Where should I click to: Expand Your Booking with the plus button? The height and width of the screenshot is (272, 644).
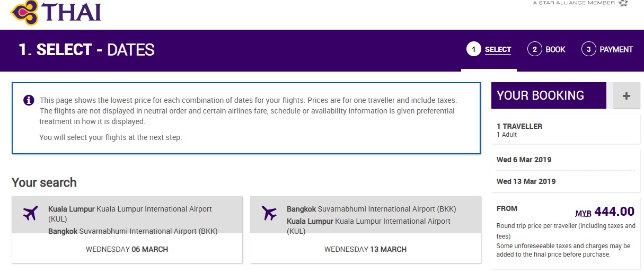[x=627, y=96]
